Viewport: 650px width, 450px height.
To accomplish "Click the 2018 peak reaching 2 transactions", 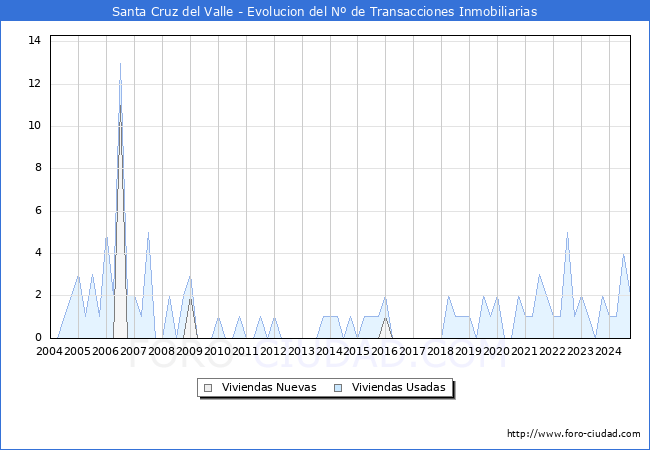I will pos(448,297).
